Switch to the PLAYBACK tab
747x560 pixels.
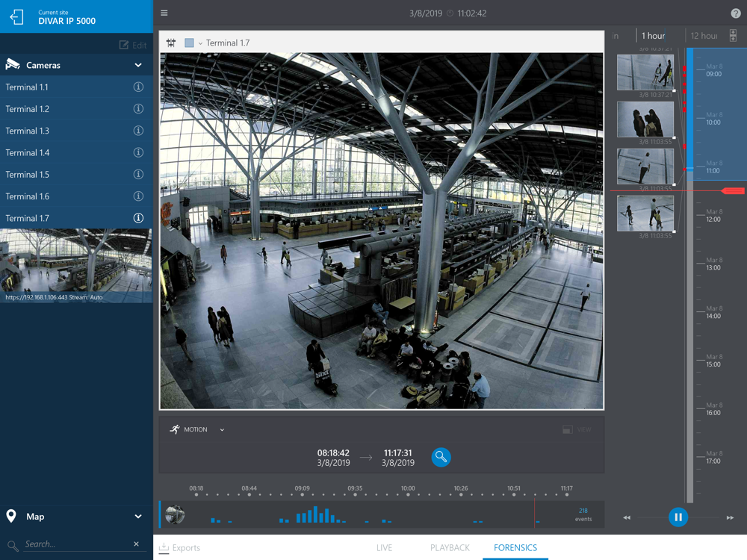tap(450, 547)
